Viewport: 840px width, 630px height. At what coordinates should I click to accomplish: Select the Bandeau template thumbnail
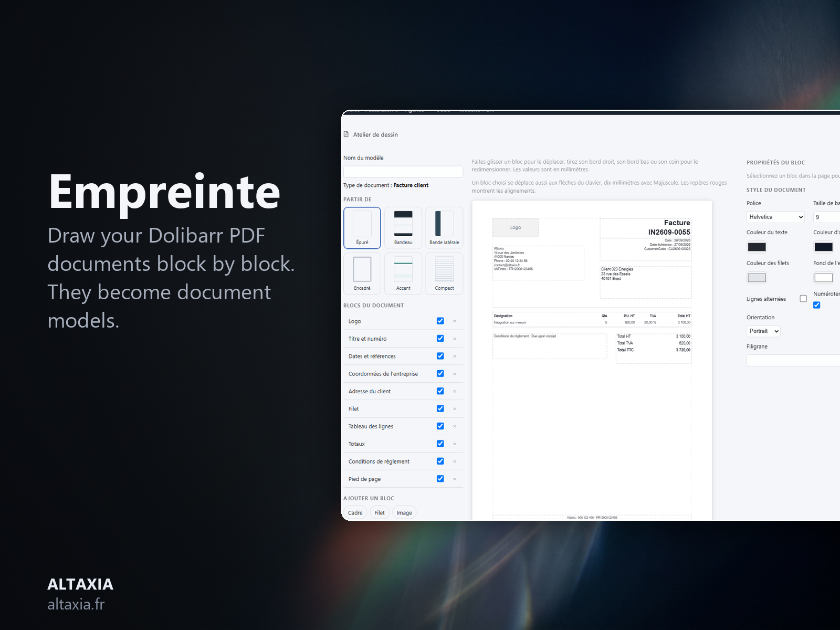pyautogui.click(x=403, y=228)
